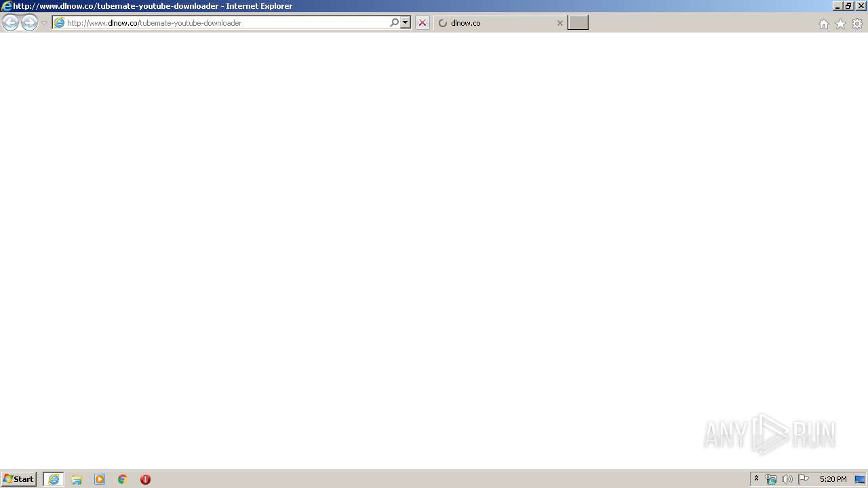Show hidden system tray icons
The width and height of the screenshot is (868, 488).
[757, 479]
